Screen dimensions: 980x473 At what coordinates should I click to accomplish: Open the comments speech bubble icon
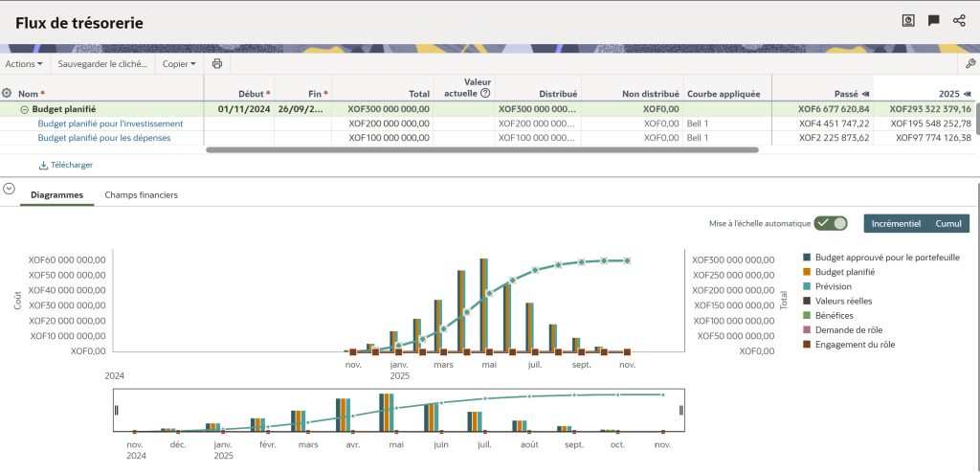[x=934, y=21]
